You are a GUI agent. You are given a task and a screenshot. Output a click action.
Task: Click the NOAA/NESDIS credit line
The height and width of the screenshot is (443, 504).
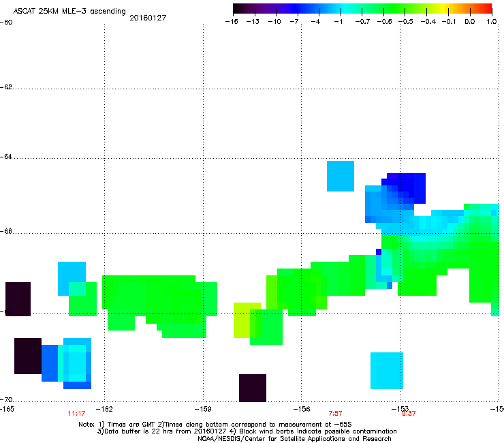[294, 439]
